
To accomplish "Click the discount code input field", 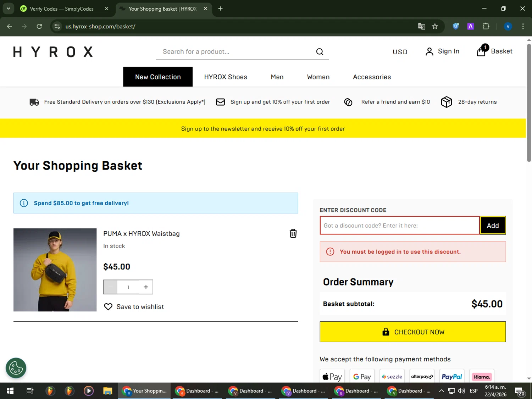I will (x=400, y=226).
